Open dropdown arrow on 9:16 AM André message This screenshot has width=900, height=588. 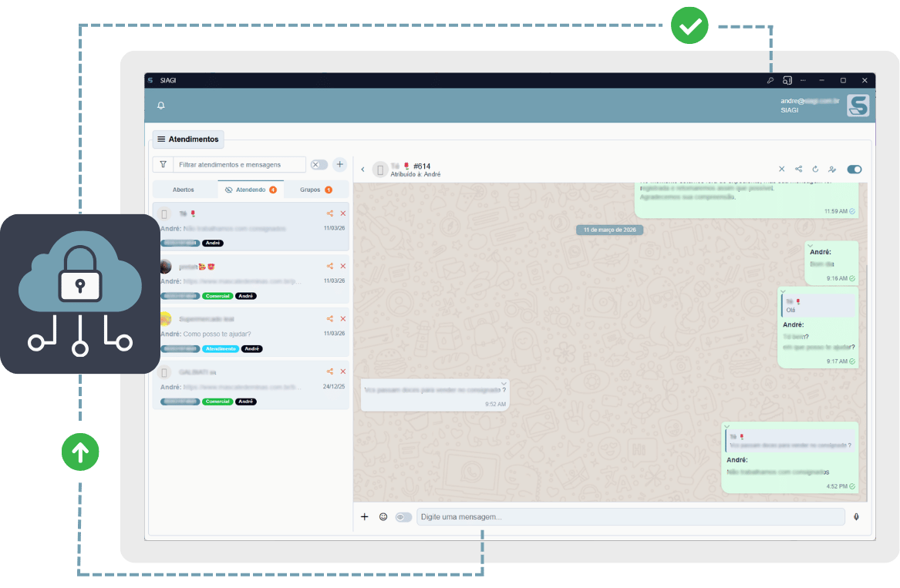click(810, 246)
